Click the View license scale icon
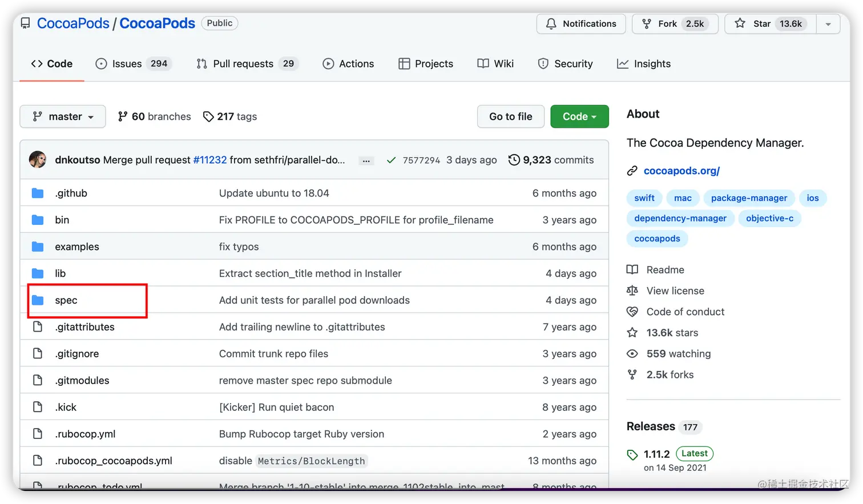The height and width of the screenshot is (504, 863). click(x=632, y=291)
